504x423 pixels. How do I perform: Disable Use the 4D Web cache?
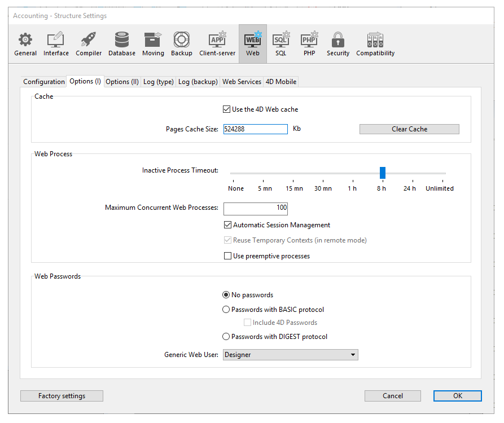point(227,109)
